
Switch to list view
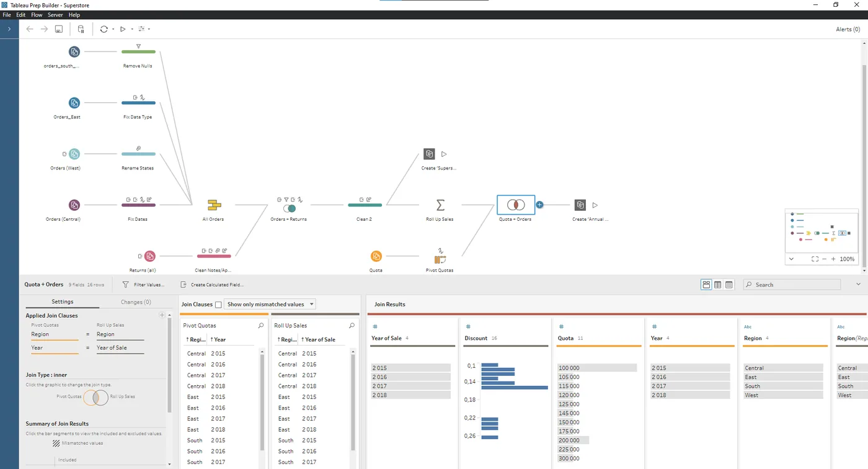[x=729, y=285]
